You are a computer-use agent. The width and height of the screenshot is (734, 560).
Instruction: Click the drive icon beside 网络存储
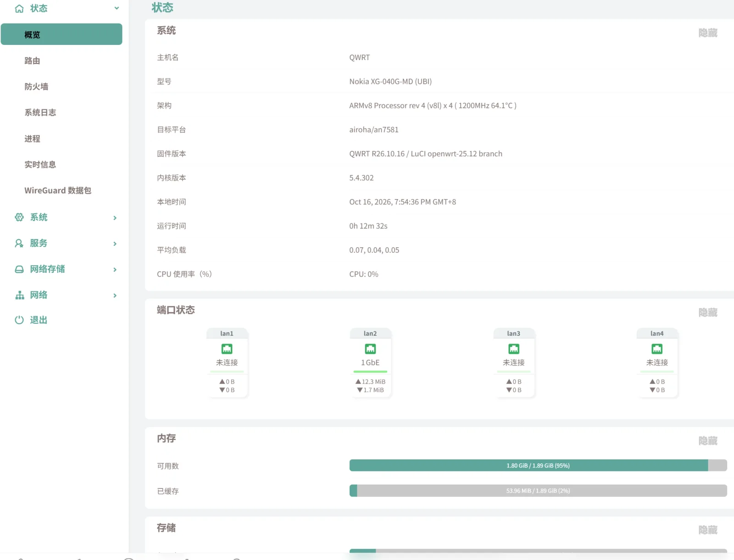(x=19, y=269)
